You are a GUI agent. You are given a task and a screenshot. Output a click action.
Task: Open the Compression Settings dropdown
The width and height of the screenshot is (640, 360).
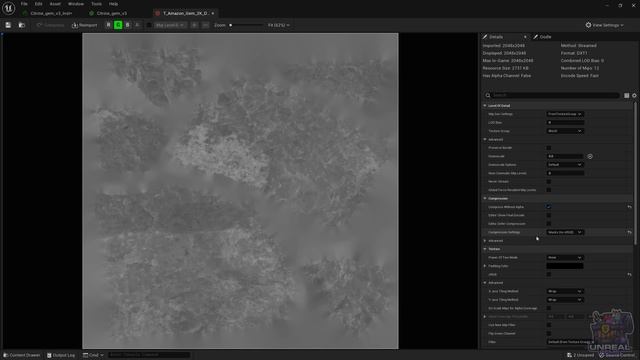pyautogui.click(x=565, y=232)
